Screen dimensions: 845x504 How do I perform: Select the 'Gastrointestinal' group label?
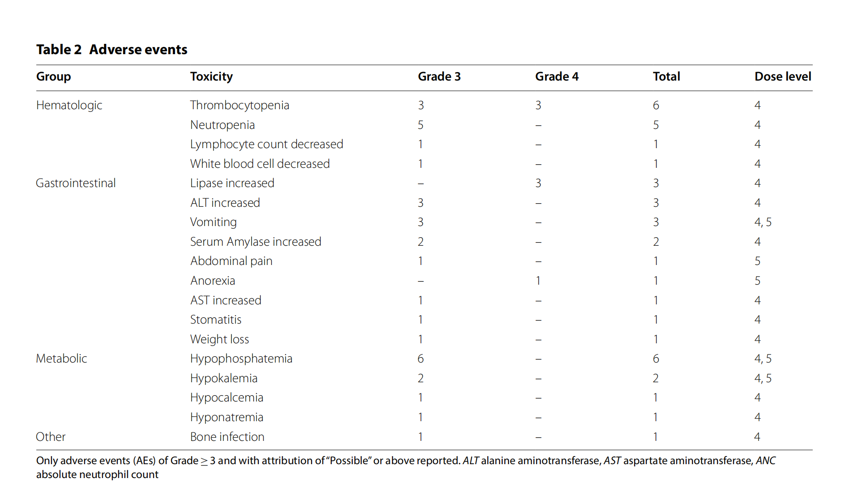pyautogui.click(x=76, y=183)
